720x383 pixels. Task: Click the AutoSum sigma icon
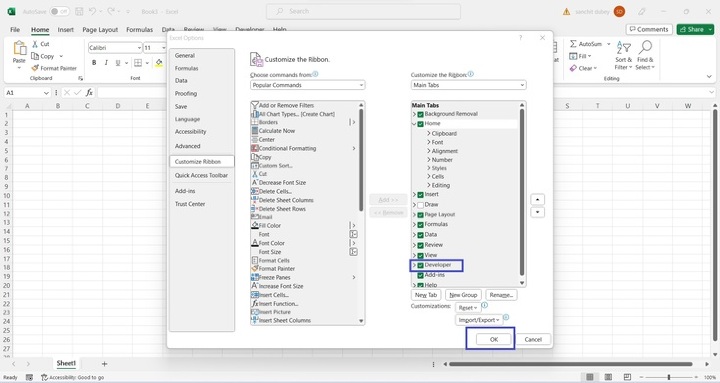[573, 44]
